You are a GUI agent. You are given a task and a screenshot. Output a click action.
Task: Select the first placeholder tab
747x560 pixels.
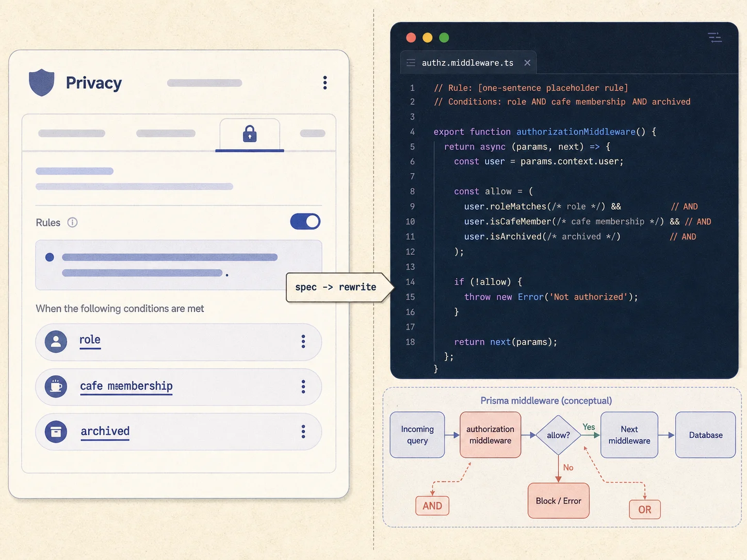pos(72,134)
